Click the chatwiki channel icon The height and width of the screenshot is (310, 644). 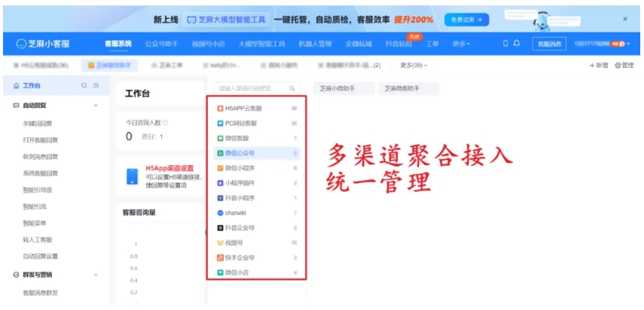pos(220,213)
